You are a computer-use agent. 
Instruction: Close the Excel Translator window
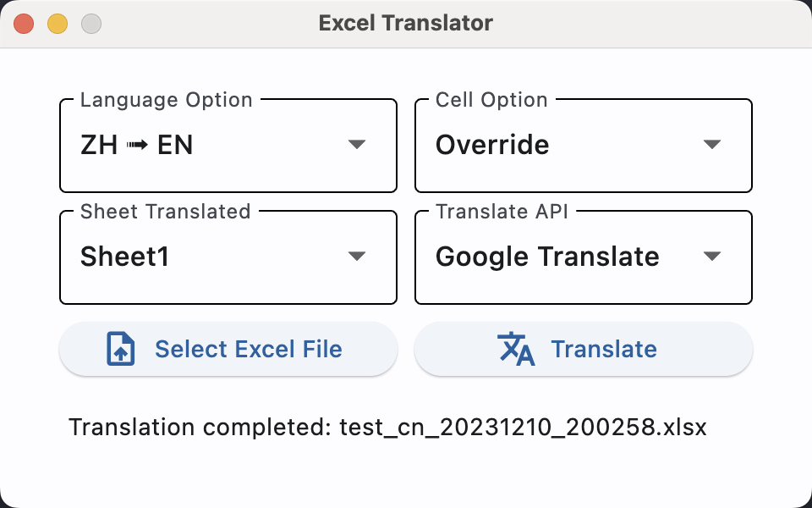click(x=24, y=24)
